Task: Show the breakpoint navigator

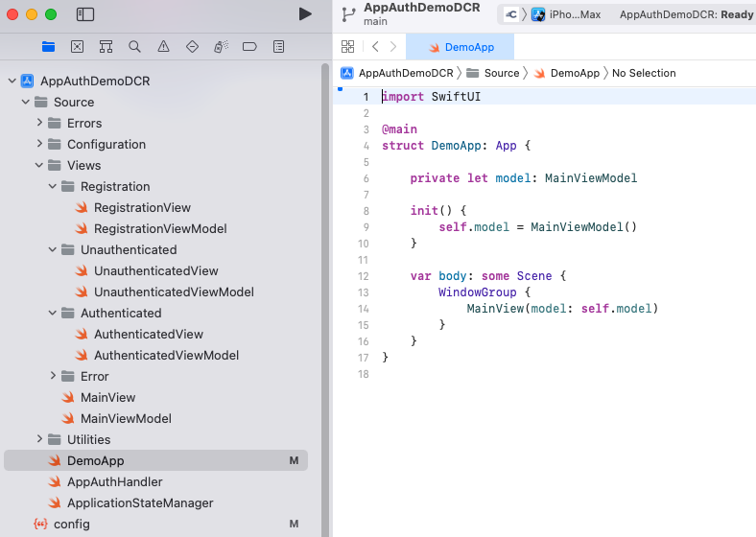Action: point(249,47)
